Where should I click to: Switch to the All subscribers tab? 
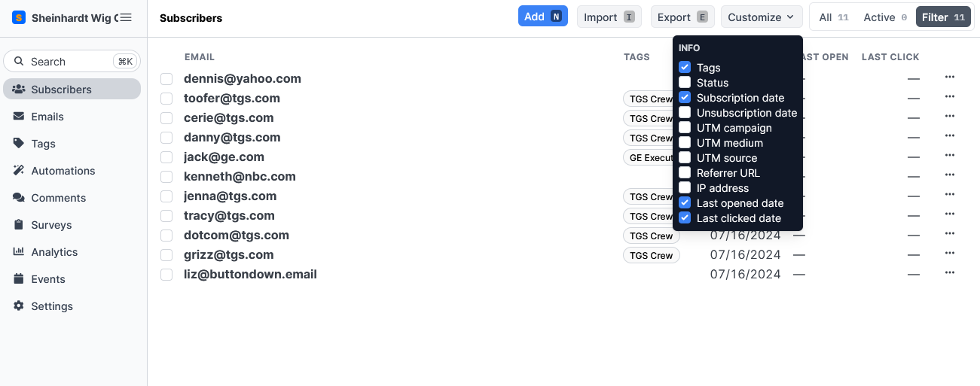click(x=833, y=17)
